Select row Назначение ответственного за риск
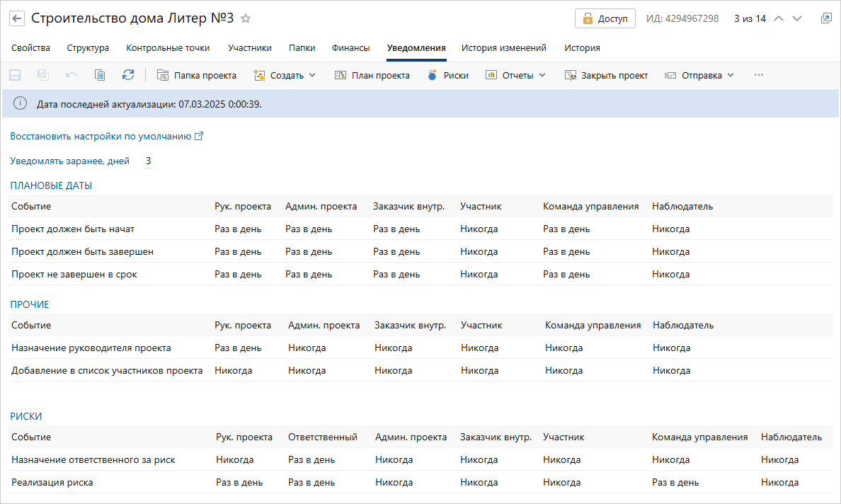The height and width of the screenshot is (504, 841). [420, 459]
